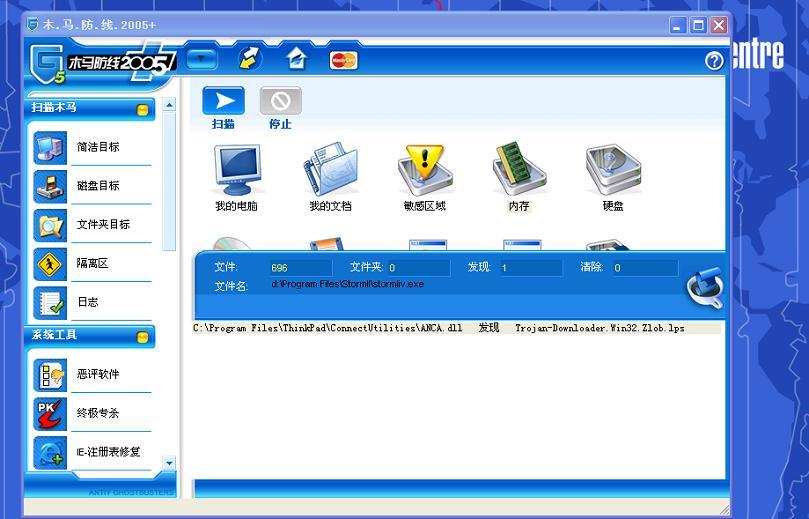Open 磁盘目标 in the sidebar
The image size is (809, 519).
pyautogui.click(x=93, y=186)
